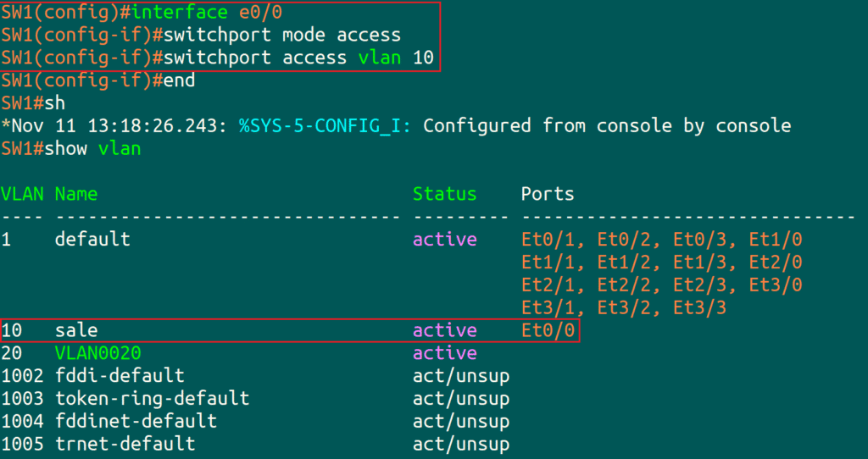The height and width of the screenshot is (459, 868).
Task: Click the 'Configured from console by console' text
Action: pyautogui.click(x=607, y=126)
